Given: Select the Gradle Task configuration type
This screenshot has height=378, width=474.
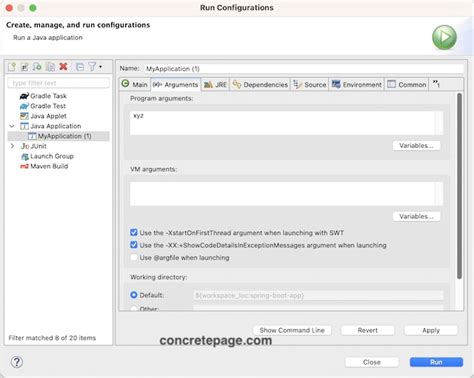Looking at the screenshot, I should point(43,96).
